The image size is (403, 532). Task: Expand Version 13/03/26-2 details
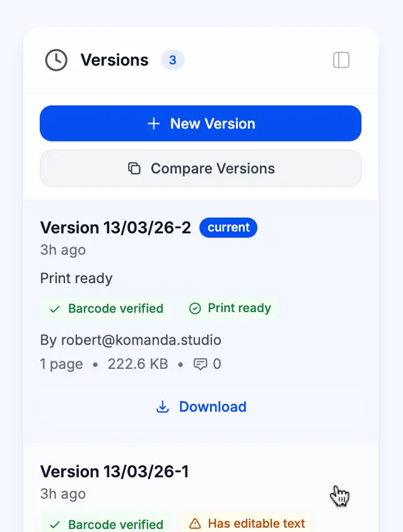point(115,227)
